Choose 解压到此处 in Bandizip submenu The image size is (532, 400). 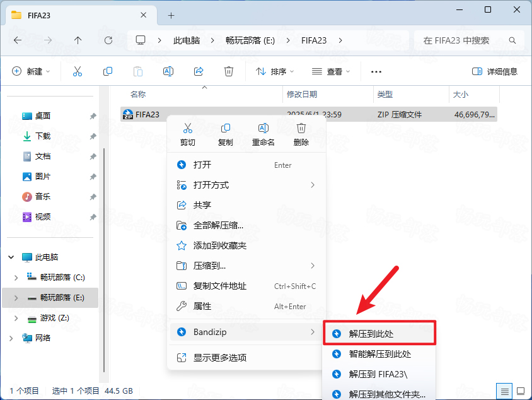pos(379,334)
